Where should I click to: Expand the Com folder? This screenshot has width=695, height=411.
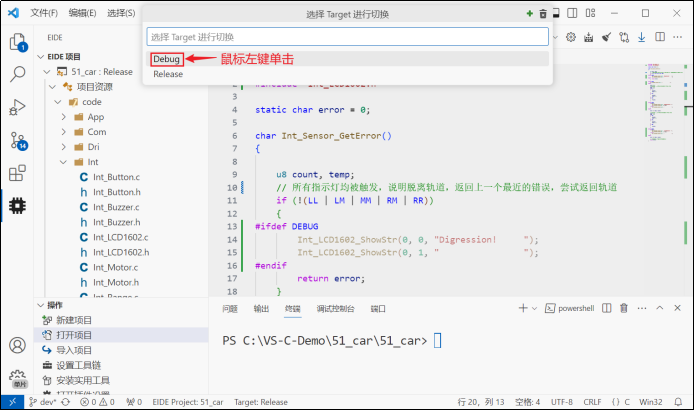click(63, 132)
